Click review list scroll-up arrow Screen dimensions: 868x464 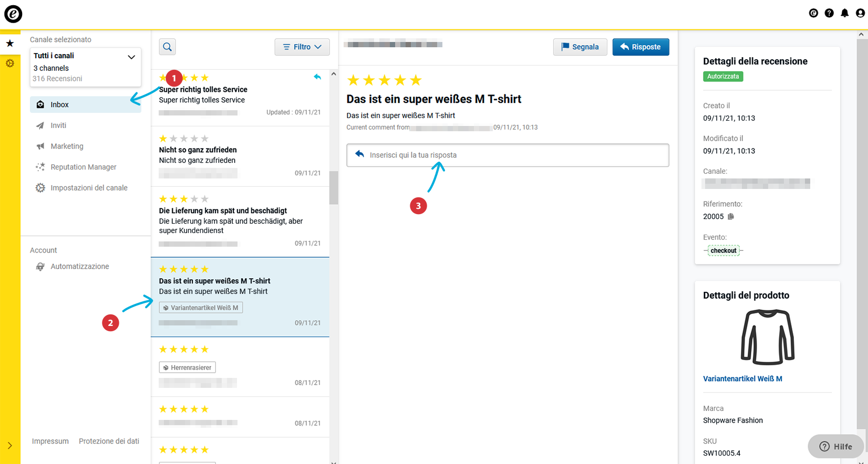click(334, 74)
